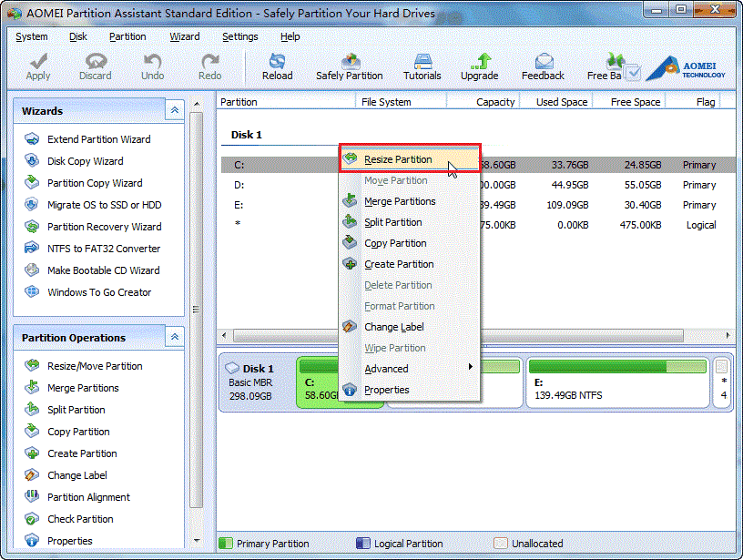This screenshot has width=743, height=560.
Task: Choose Change Label in context menu
Action: 410,327
